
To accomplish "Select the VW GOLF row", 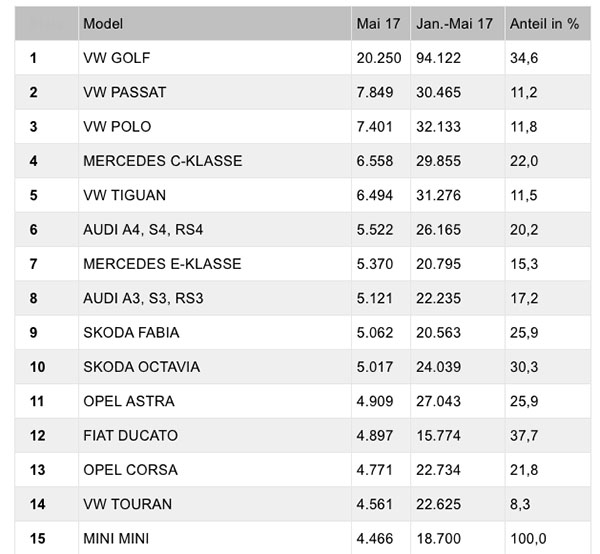I will coord(303,58).
